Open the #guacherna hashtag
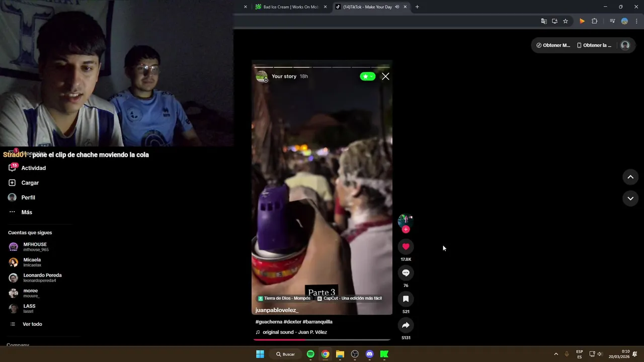The height and width of the screenshot is (362, 644). click(269, 322)
